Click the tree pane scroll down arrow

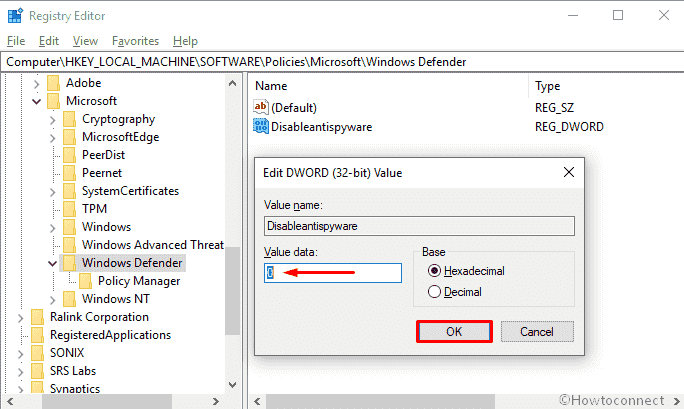[x=233, y=385]
